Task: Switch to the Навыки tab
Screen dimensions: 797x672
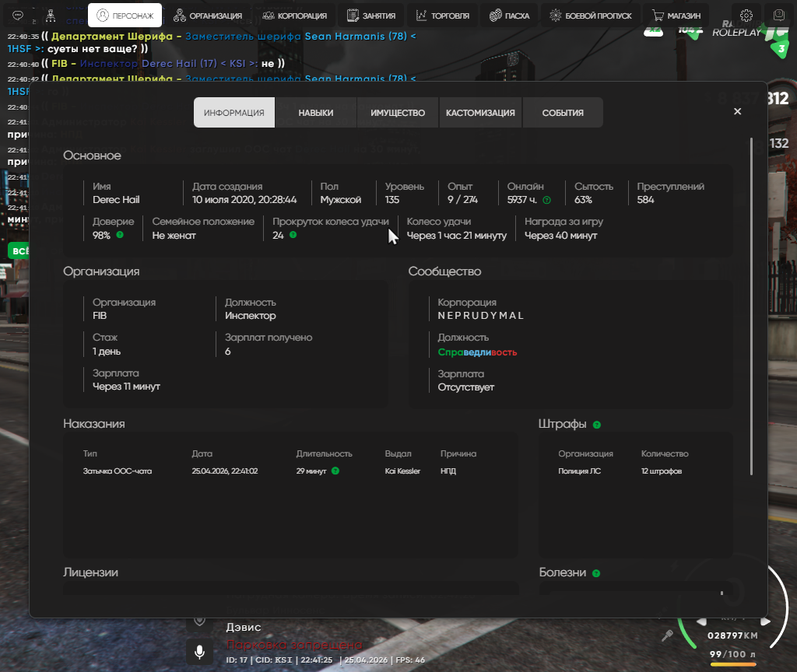Action: pos(315,113)
